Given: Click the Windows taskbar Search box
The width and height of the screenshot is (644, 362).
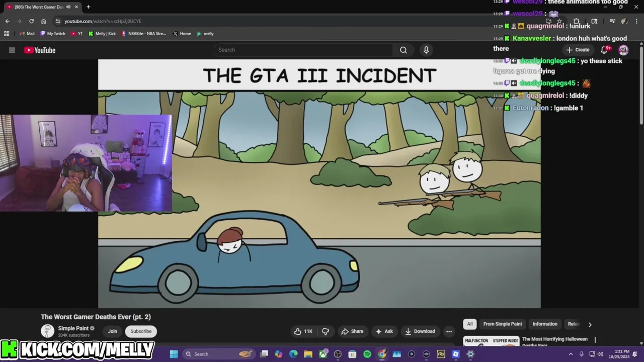Looking at the screenshot, I should (x=218, y=354).
